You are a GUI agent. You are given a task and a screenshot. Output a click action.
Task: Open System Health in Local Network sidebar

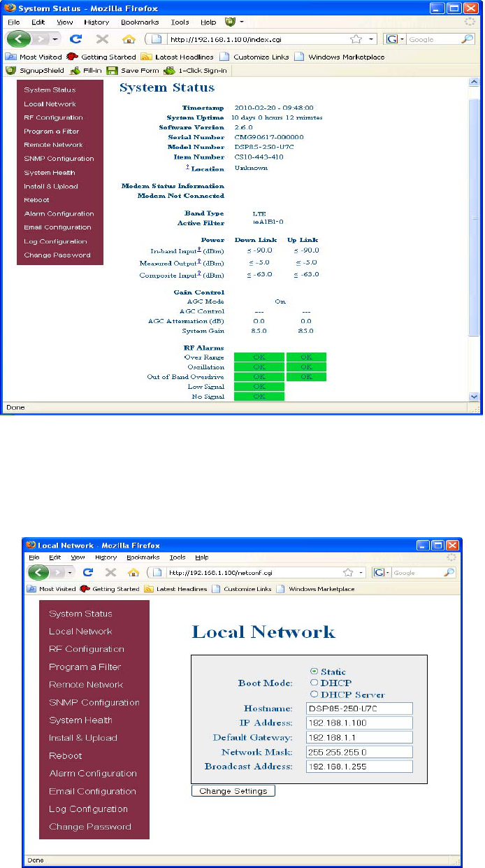[80, 720]
